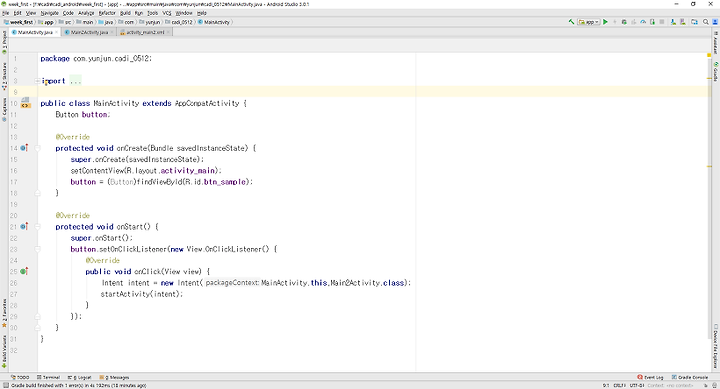Click the yunjun breadcrumb item

click(150, 22)
